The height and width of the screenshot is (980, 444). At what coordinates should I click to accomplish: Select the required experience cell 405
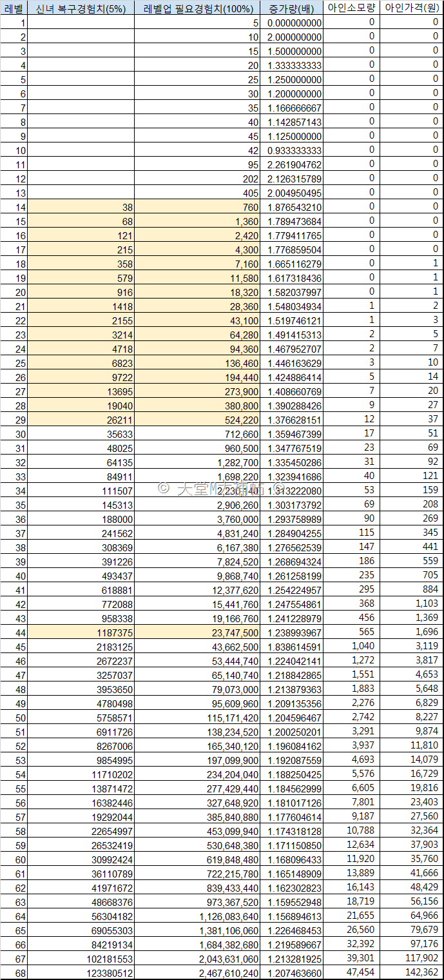(197, 193)
